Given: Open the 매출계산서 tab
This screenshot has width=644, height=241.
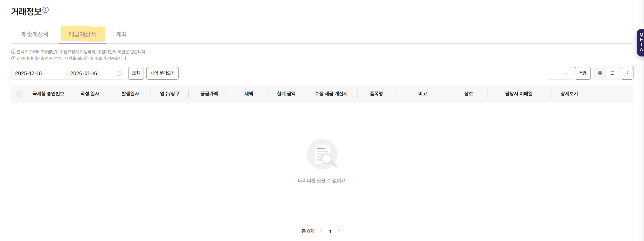Looking at the screenshot, I should pyautogui.click(x=35, y=34).
